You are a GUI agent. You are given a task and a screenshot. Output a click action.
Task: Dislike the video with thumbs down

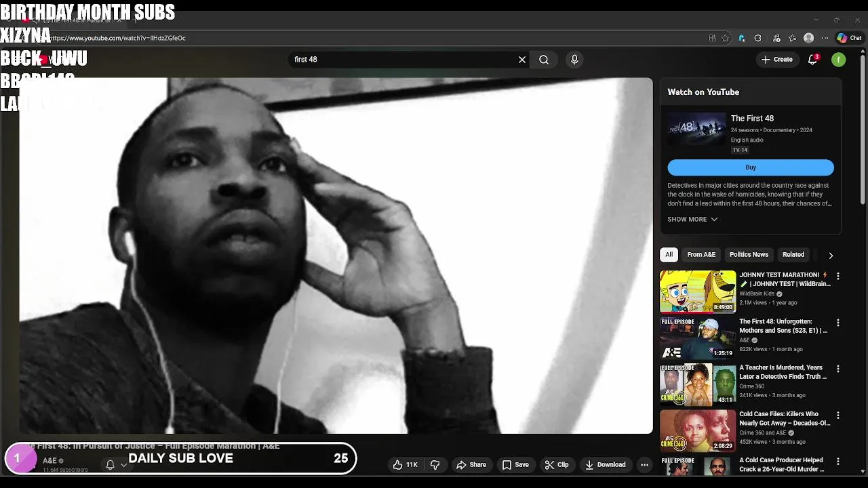tap(435, 465)
